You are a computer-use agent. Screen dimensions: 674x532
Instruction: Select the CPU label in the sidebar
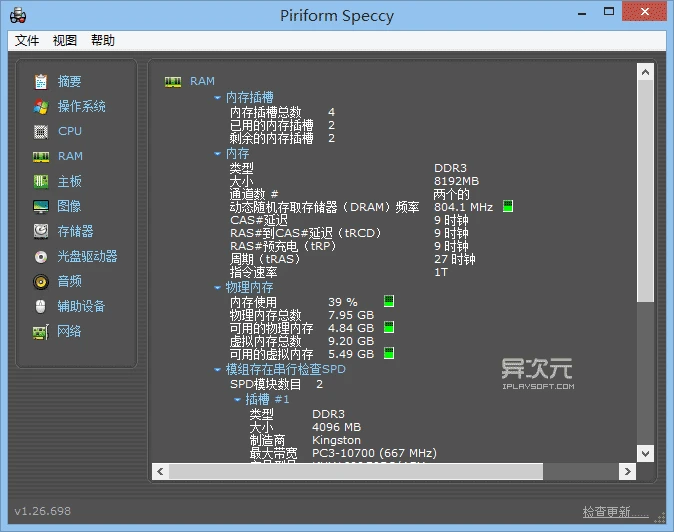click(70, 131)
